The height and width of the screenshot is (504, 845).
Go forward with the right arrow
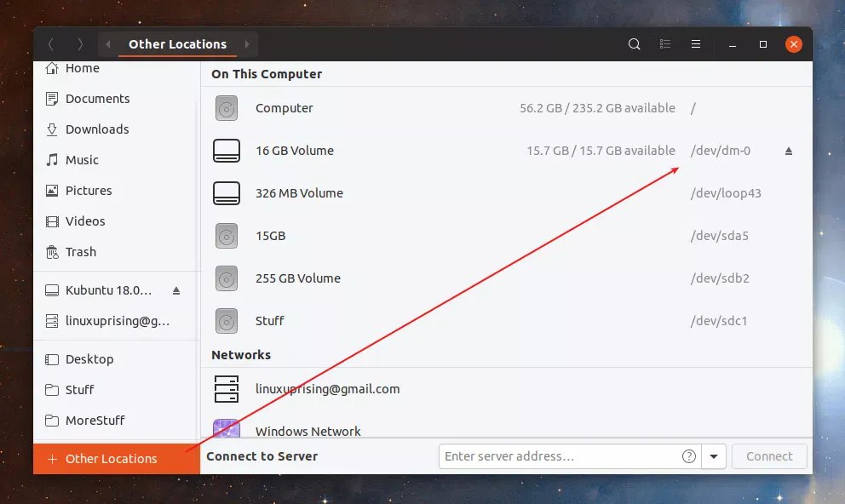80,44
